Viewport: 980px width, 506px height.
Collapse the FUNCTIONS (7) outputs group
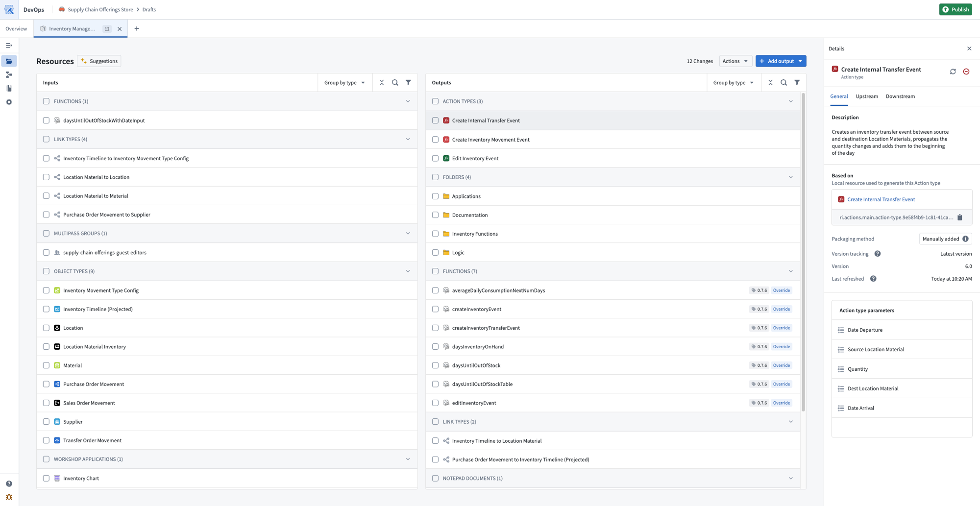click(790, 271)
